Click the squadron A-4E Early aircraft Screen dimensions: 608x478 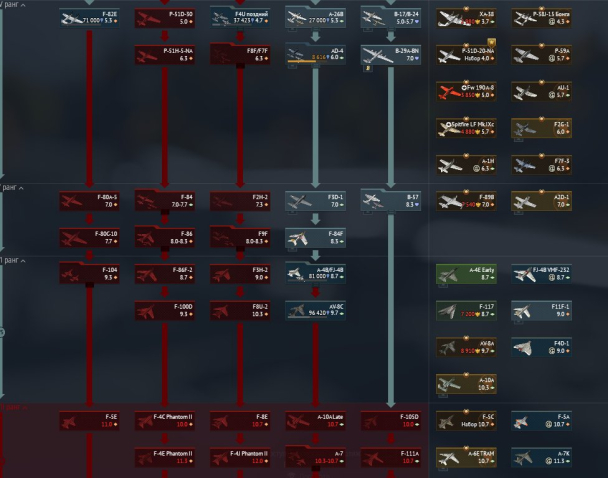click(466, 273)
